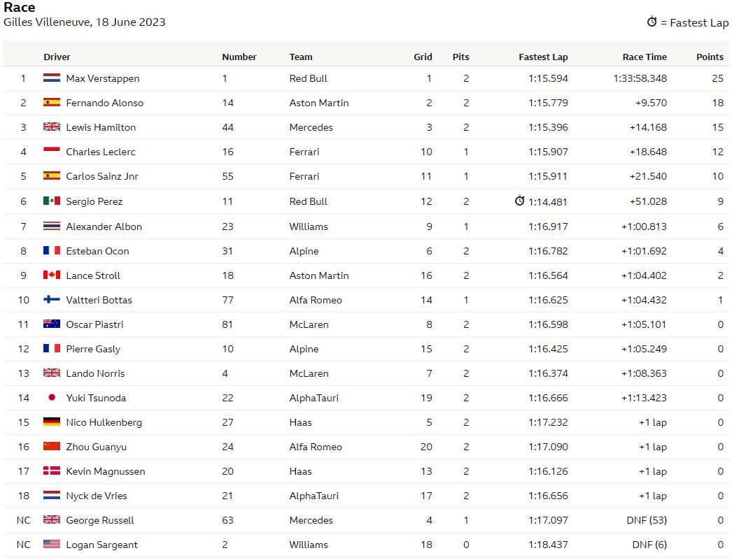Select driver name Charles Leclerc
Viewport: 734px width, 560px height.
click(x=101, y=152)
